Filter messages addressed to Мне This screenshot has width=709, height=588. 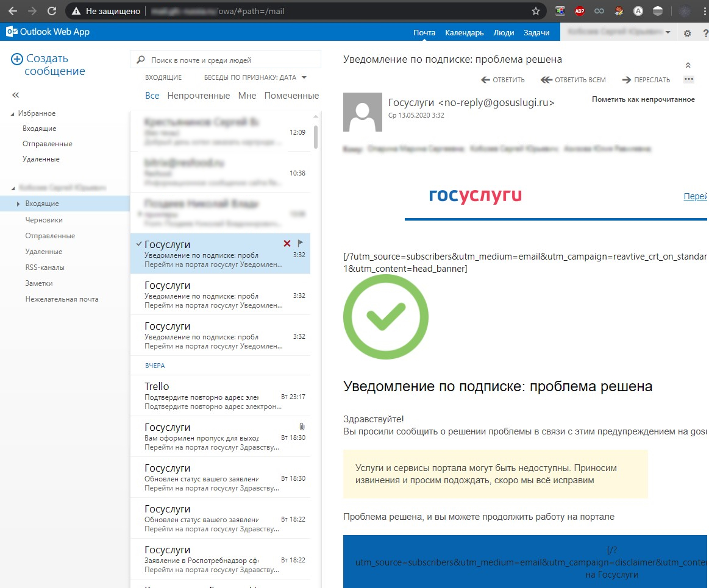[247, 96]
